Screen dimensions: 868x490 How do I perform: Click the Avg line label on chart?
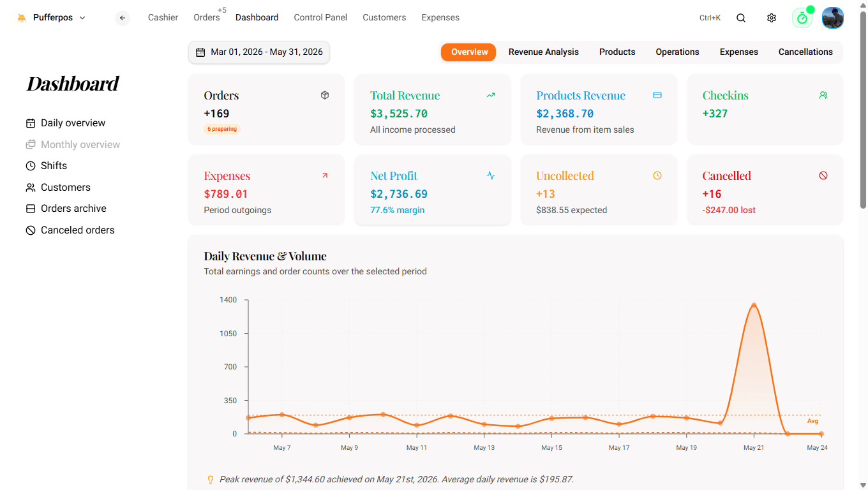pos(812,421)
